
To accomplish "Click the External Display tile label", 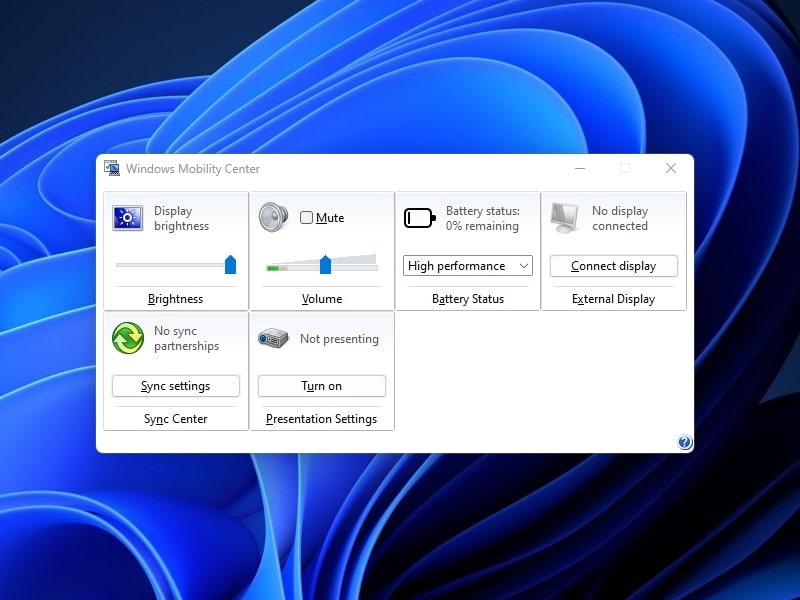I will click(613, 299).
